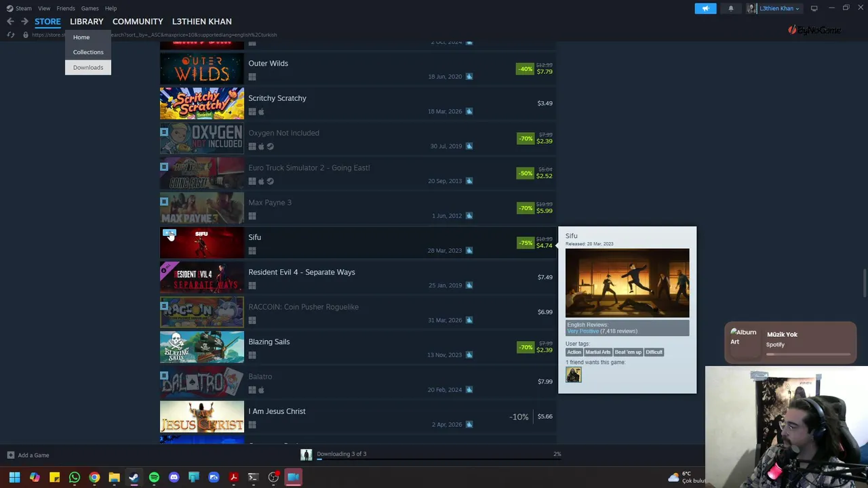Screen dimensions: 868x488
Task: Open the Scritchy Scratchy game thumbnail
Action: [202, 104]
